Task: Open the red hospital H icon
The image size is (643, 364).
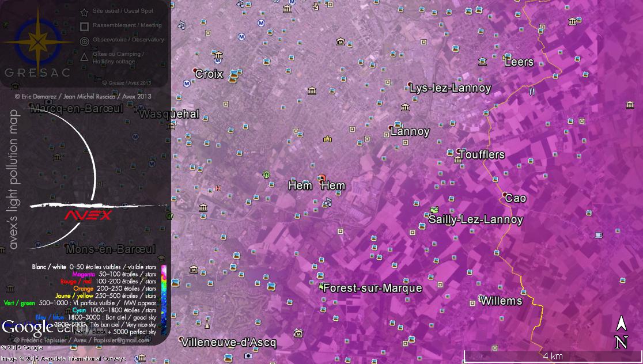Action: pos(218,188)
